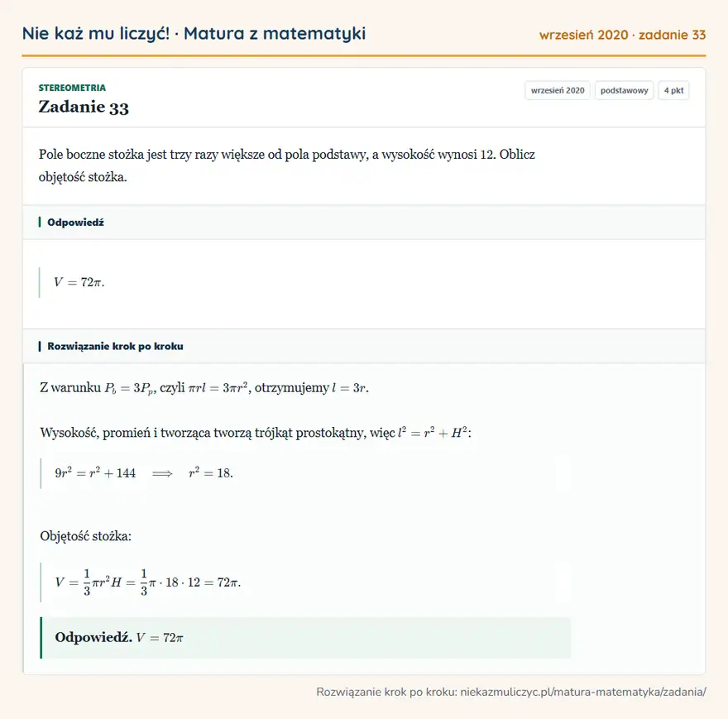Click the answer formula V = 72π
Screen dimensions: 728x719
[79, 282]
